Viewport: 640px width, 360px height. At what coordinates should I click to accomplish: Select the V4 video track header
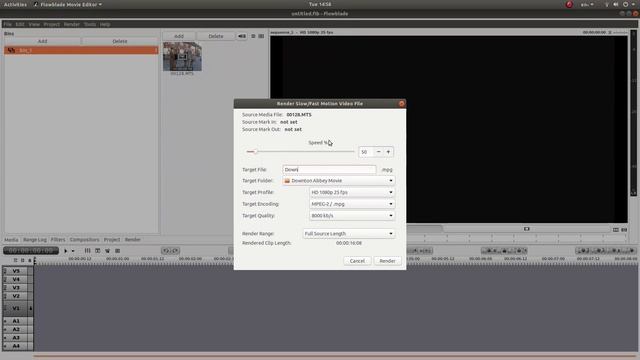click(x=16, y=279)
